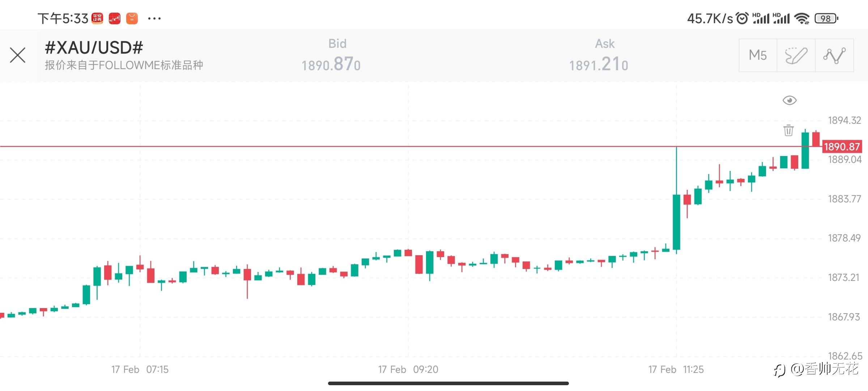Open the three-dots notification overflow
Image resolution: width=868 pixels, height=391 pixels.
(x=154, y=18)
